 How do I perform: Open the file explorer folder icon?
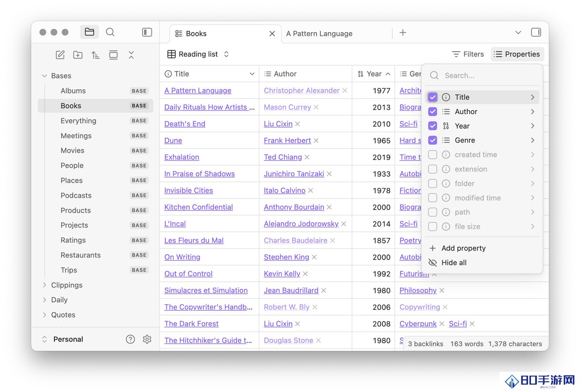pos(89,32)
